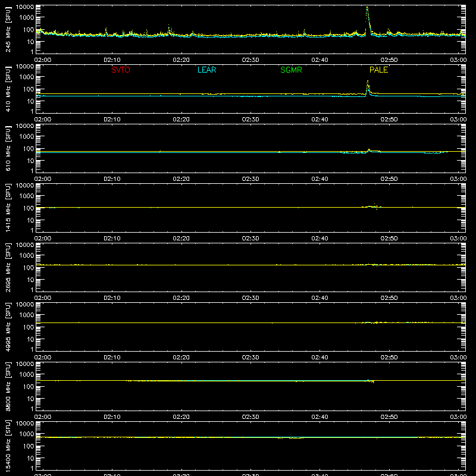
Task: Click the 03:00 tick label under the 4995 MHz plot
Action: click(458, 358)
